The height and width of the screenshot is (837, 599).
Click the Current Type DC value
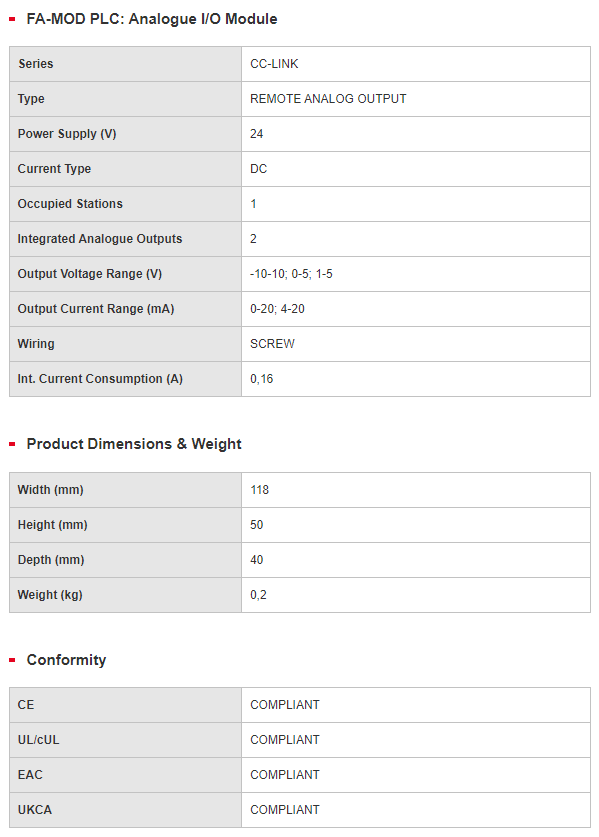point(258,169)
